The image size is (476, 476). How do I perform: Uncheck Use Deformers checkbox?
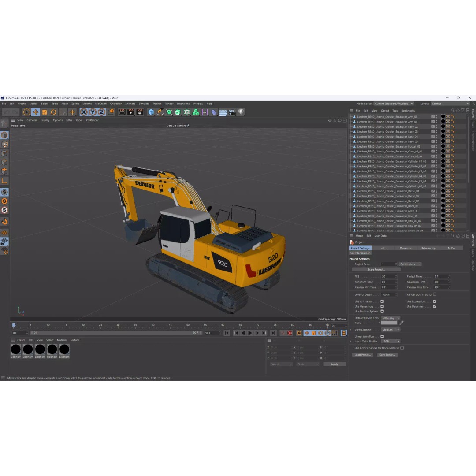tap(435, 306)
